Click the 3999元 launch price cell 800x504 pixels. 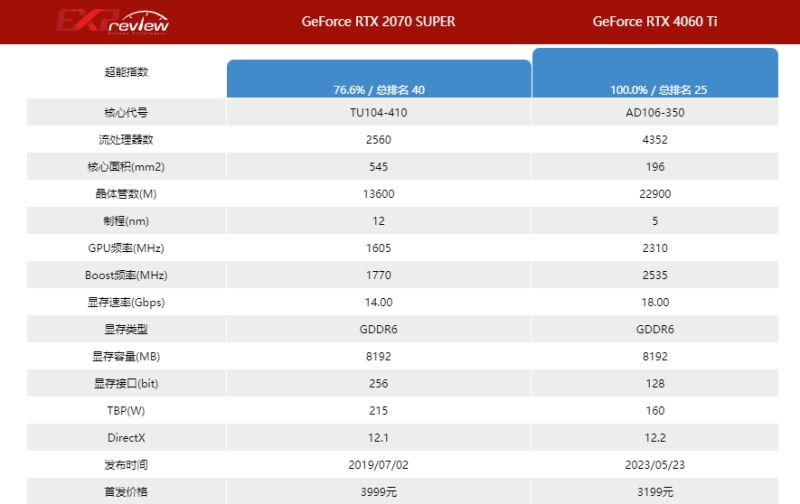(x=378, y=491)
